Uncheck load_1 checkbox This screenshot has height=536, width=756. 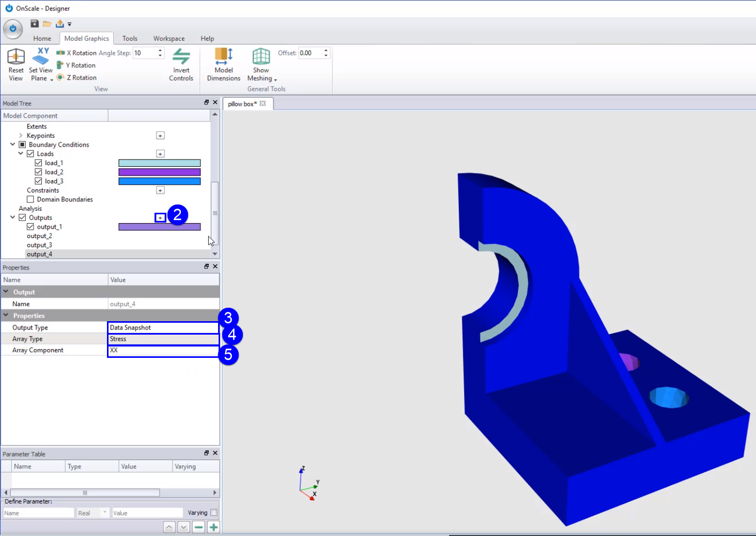38,163
